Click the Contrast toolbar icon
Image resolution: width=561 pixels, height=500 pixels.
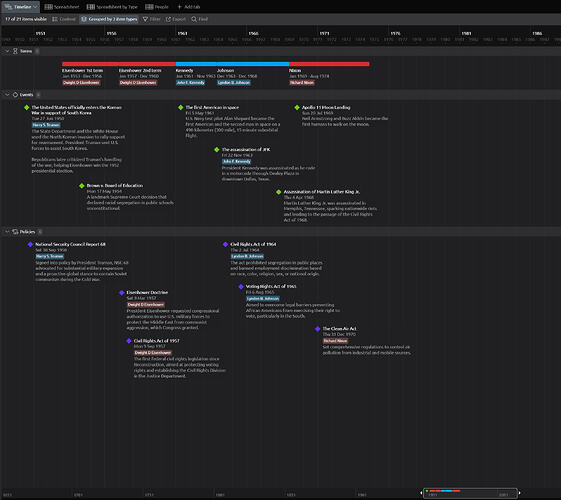(x=55, y=19)
